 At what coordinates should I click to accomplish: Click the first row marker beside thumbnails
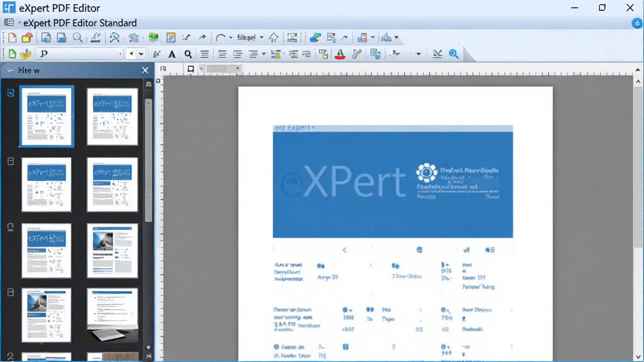11,93
